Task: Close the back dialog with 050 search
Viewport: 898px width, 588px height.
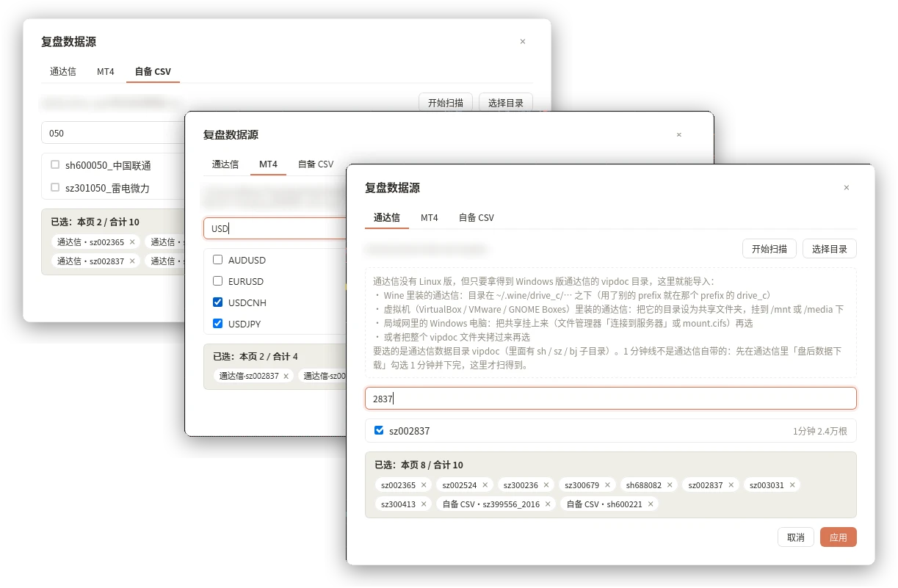Action: tap(522, 42)
